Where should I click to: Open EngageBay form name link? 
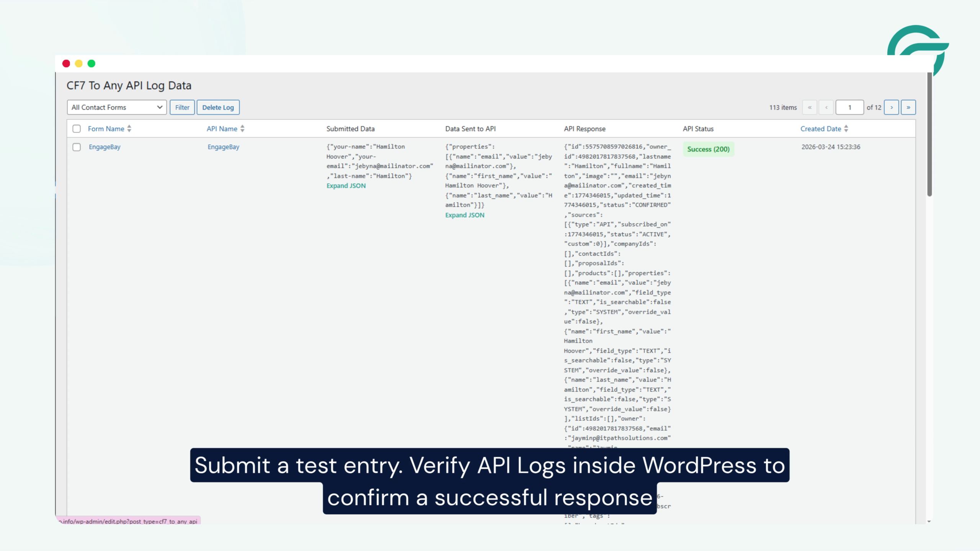[105, 147]
